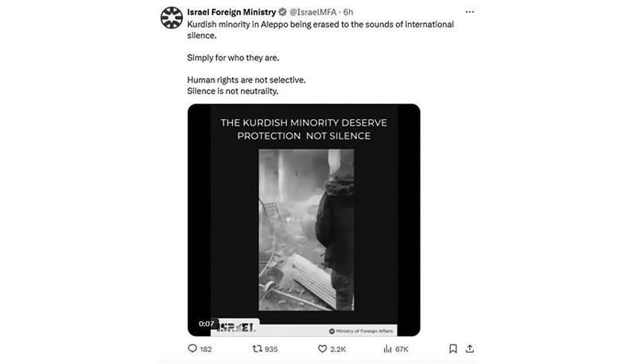Play the embedded video

click(x=304, y=220)
